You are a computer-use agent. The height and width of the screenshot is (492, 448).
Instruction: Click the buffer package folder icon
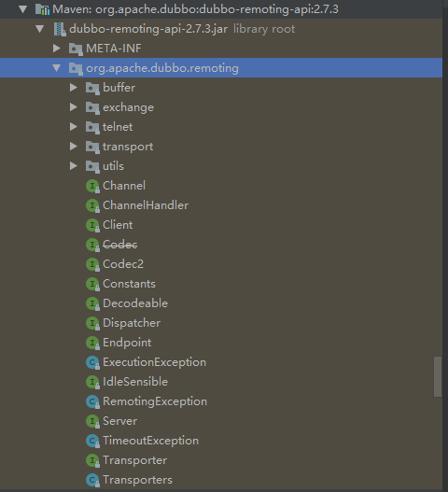click(92, 88)
